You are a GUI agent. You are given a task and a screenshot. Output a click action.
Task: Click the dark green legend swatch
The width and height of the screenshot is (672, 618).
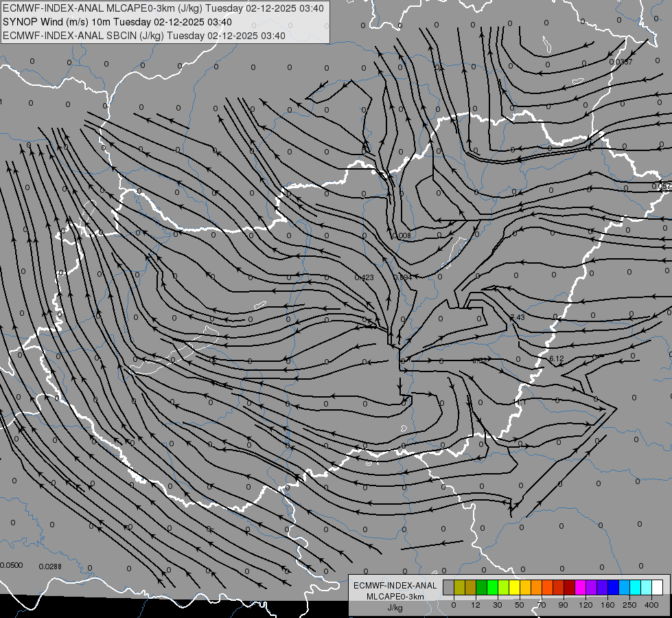point(482,587)
